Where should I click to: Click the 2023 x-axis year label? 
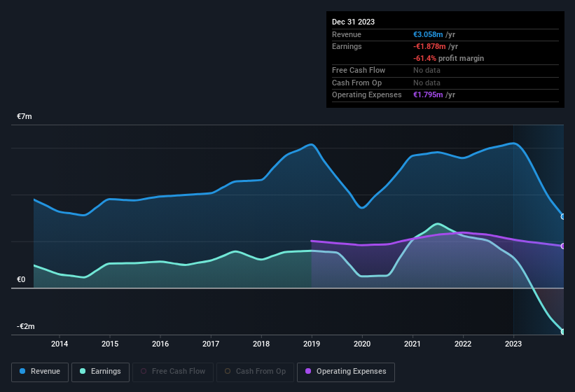coord(513,344)
